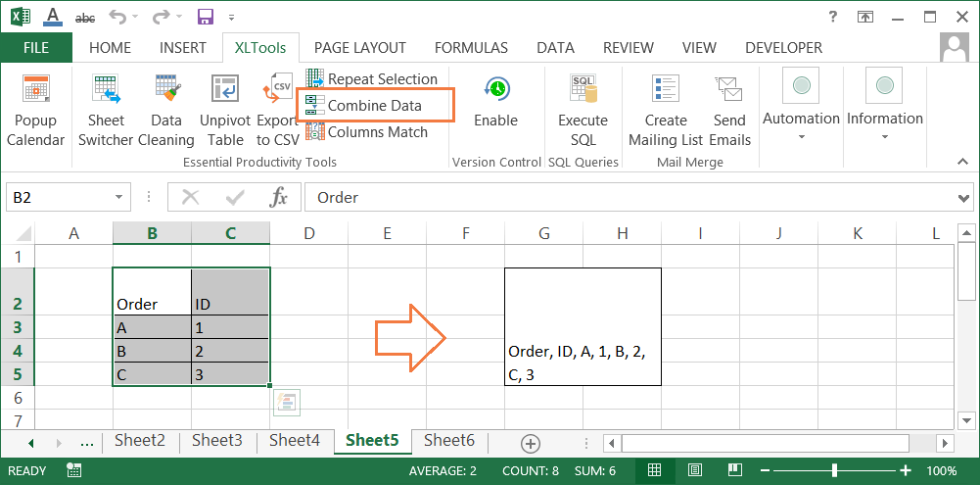Click the formula bar containing Order
Screen dimensions: 980x485
click(x=627, y=198)
